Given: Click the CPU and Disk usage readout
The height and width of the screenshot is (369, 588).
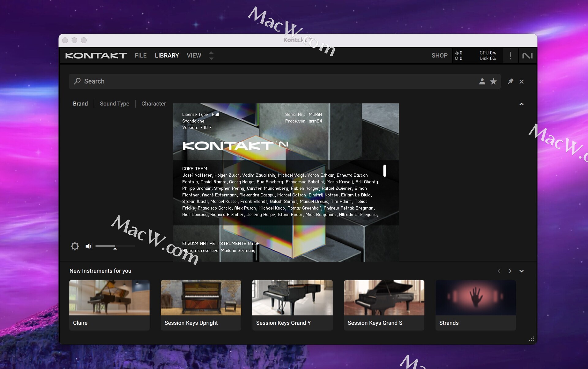Looking at the screenshot, I should coord(488,55).
